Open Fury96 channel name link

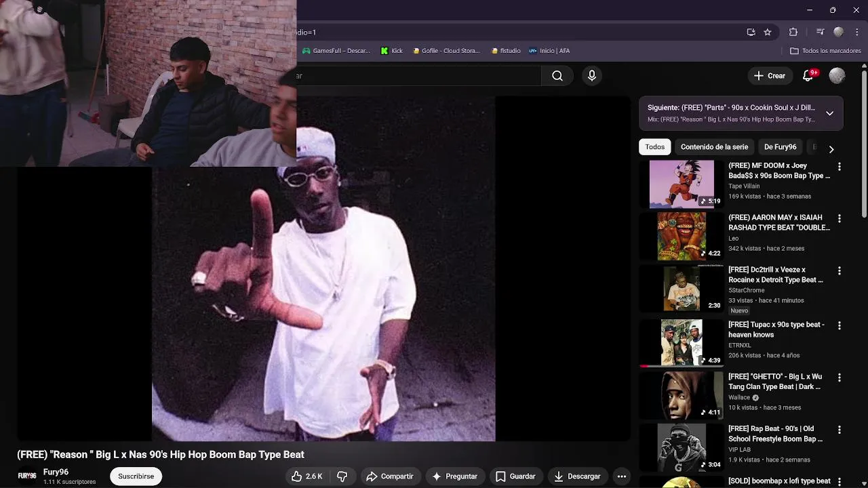56,472
